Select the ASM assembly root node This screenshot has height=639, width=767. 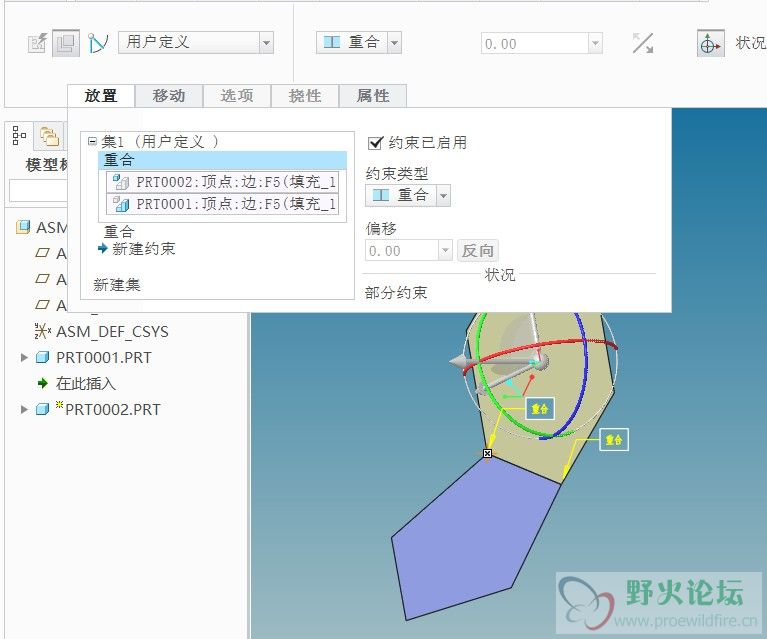51,227
